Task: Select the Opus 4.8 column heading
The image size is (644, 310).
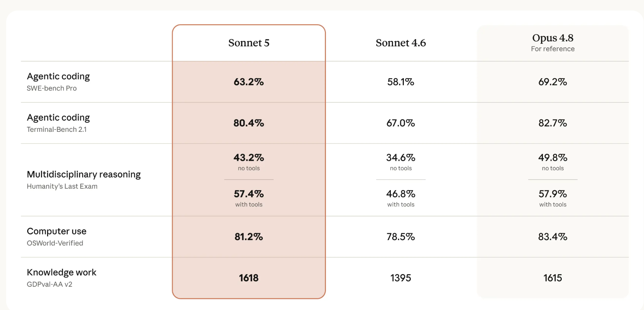Action: (553, 38)
